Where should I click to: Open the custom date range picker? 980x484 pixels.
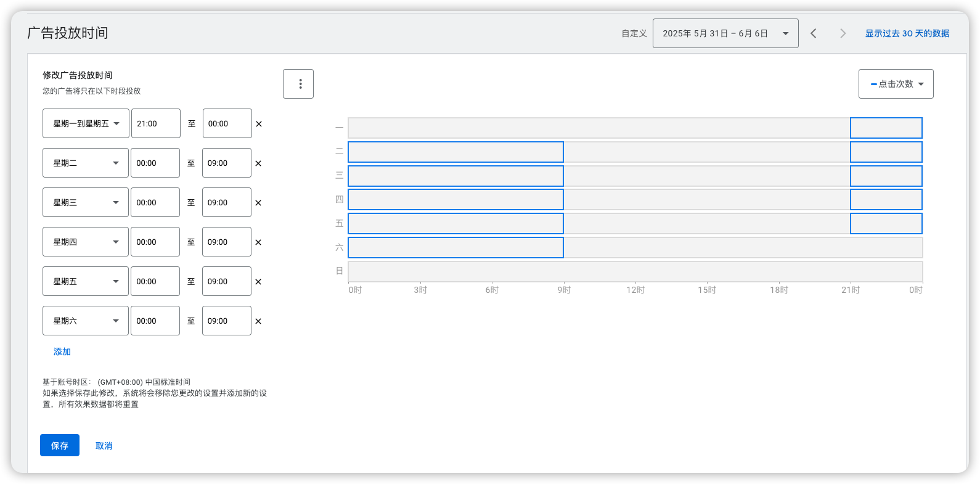click(725, 33)
